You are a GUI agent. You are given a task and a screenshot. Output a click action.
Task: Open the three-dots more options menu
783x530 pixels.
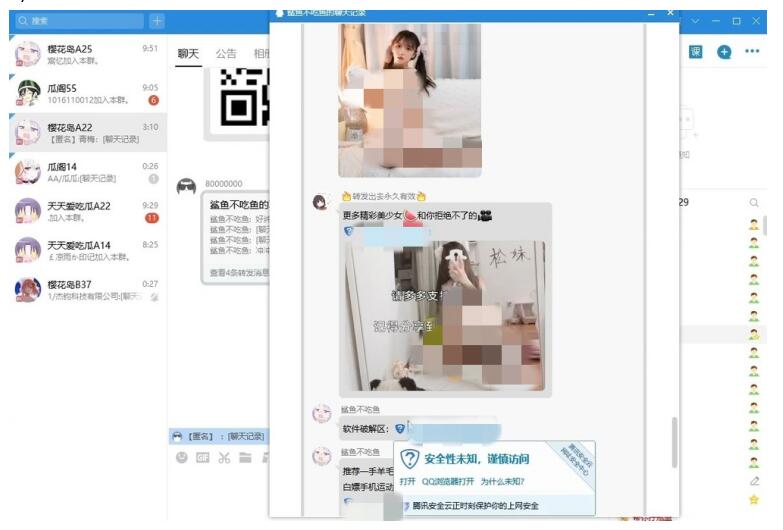click(x=753, y=52)
